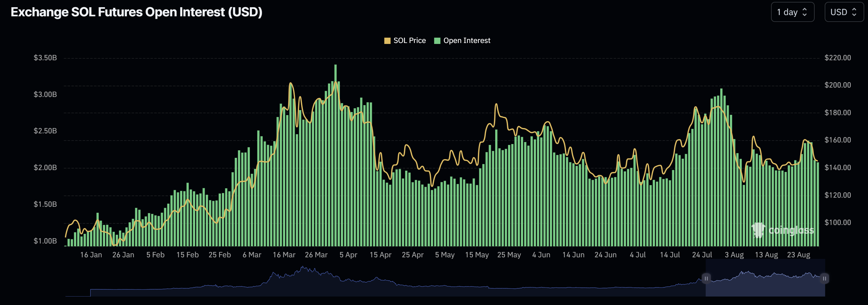Click the '13 Aug' date label
This screenshot has height=305, width=868.
[x=766, y=255]
